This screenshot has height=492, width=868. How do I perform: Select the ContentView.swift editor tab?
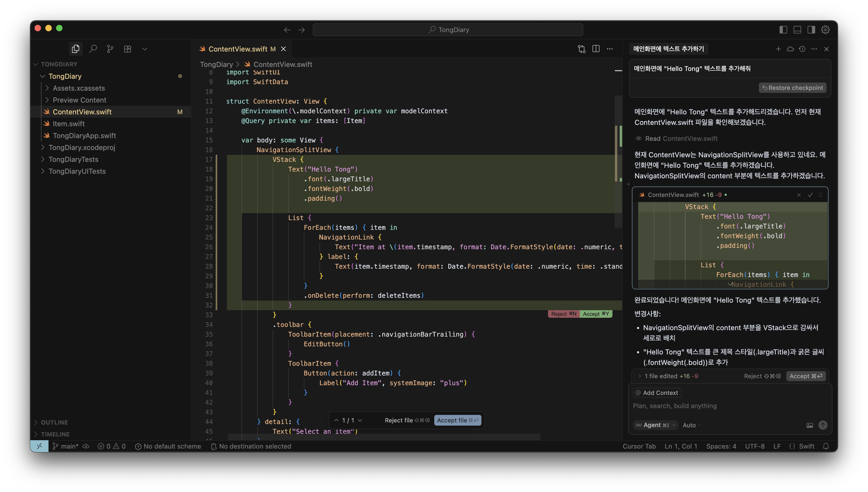click(238, 49)
